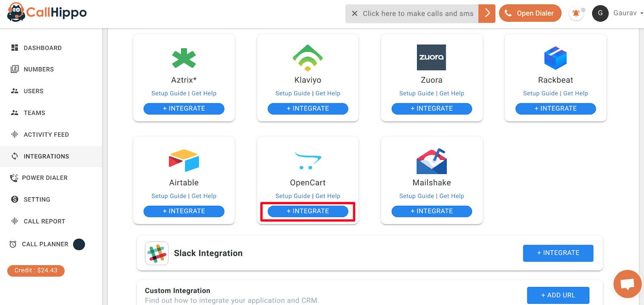644x305 pixels.
Task: Click the Airtable logo
Action: click(x=184, y=160)
